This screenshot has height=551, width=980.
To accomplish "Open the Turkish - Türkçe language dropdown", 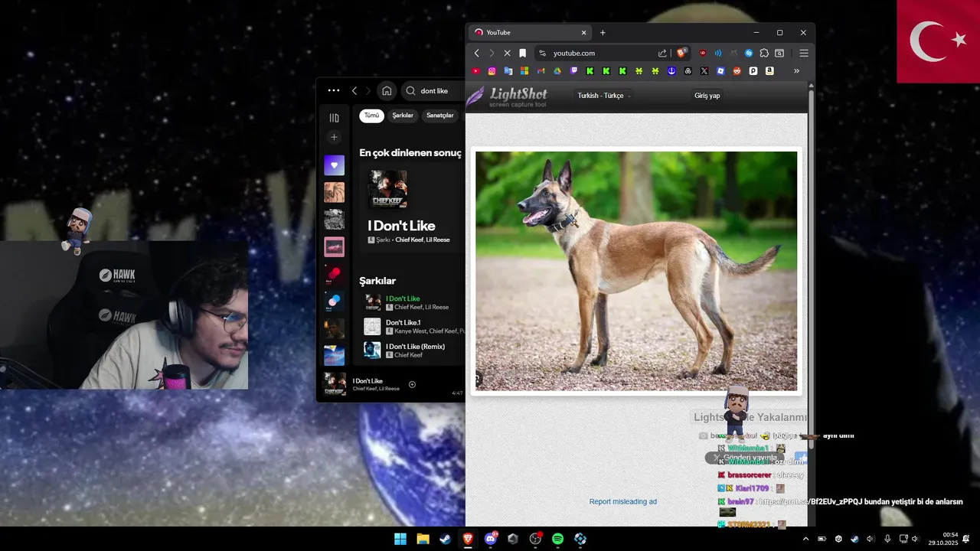I will (x=604, y=96).
